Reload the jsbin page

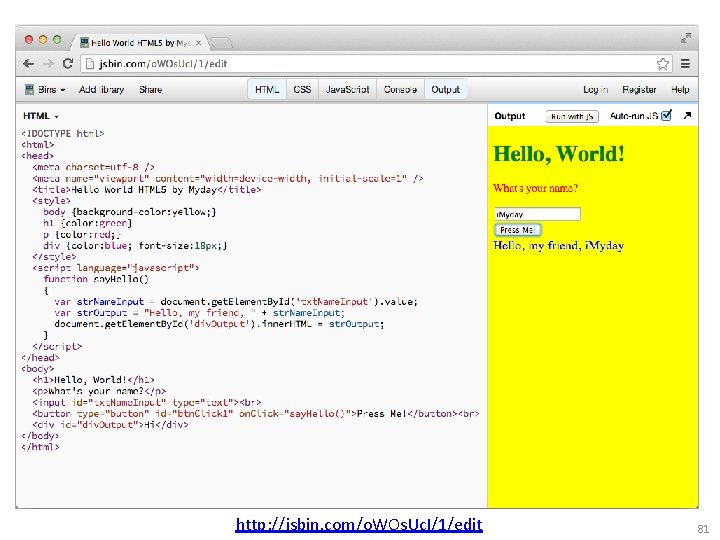tap(68, 63)
